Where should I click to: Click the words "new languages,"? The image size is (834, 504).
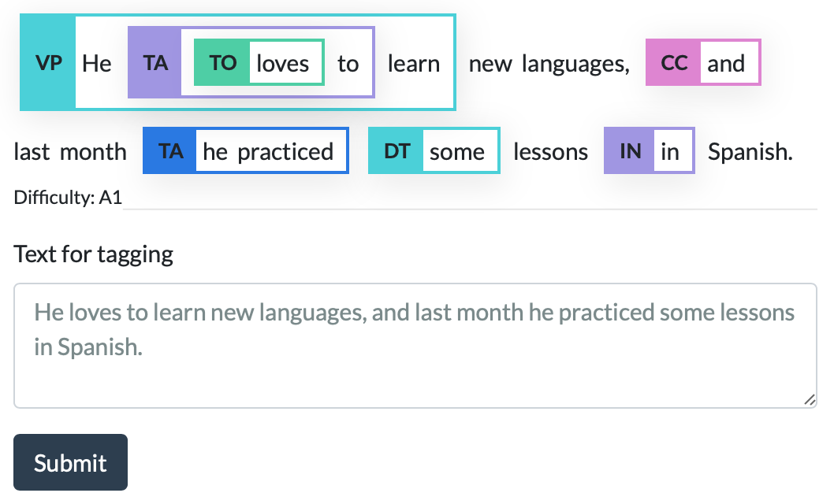coord(549,63)
